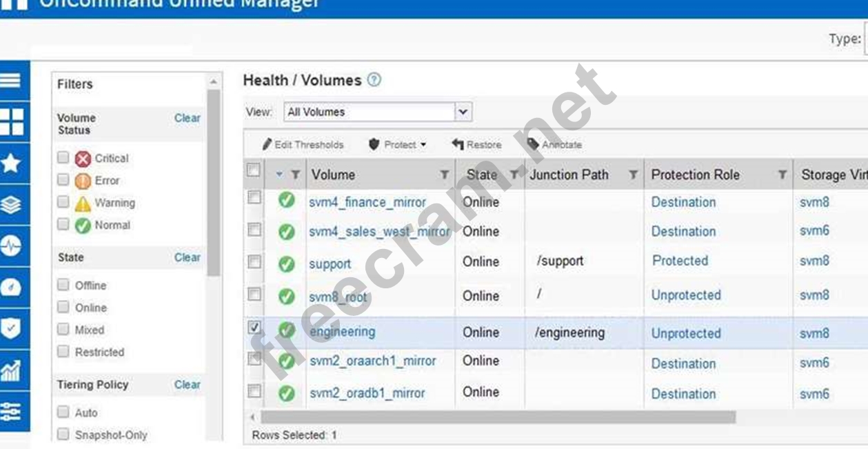Check the Error volume status filter
This screenshot has width=868, height=449.
click(x=63, y=180)
